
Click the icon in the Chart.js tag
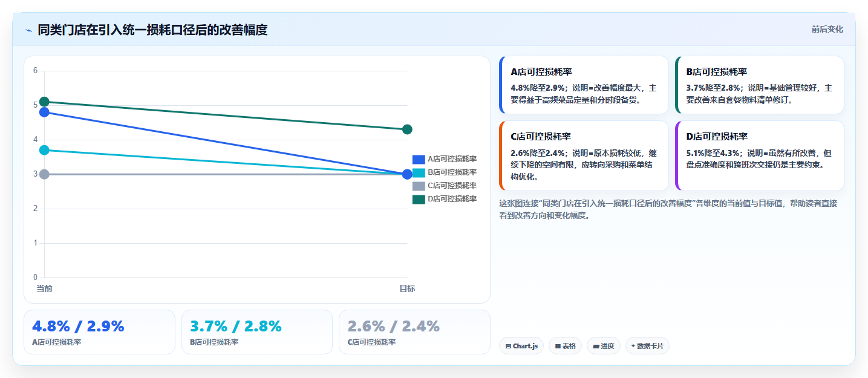point(509,346)
